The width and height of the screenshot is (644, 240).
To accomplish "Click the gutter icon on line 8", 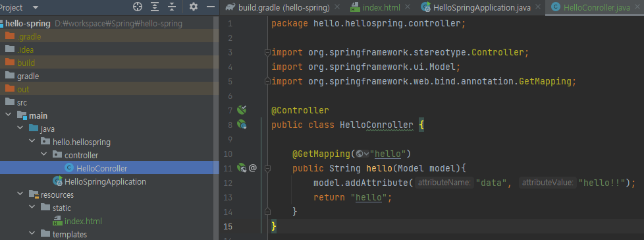I will [242, 124].
